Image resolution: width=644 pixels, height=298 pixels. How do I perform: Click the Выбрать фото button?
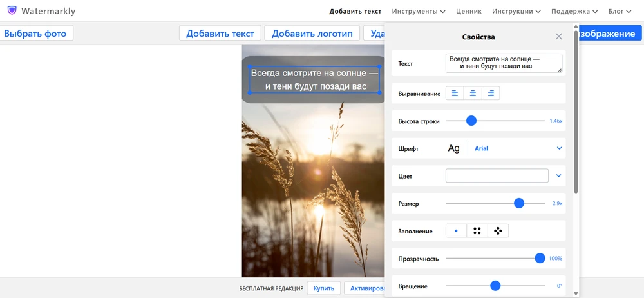click(x=36, y=34)
